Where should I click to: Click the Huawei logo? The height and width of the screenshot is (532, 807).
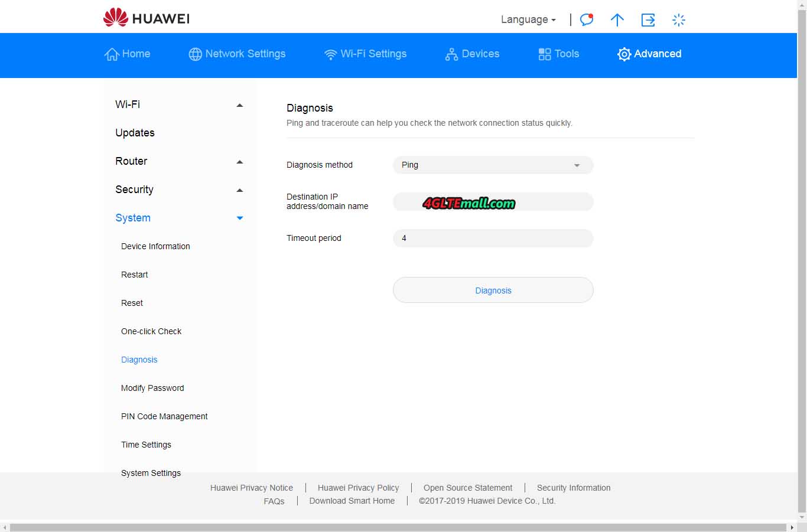tap(146, 18)
